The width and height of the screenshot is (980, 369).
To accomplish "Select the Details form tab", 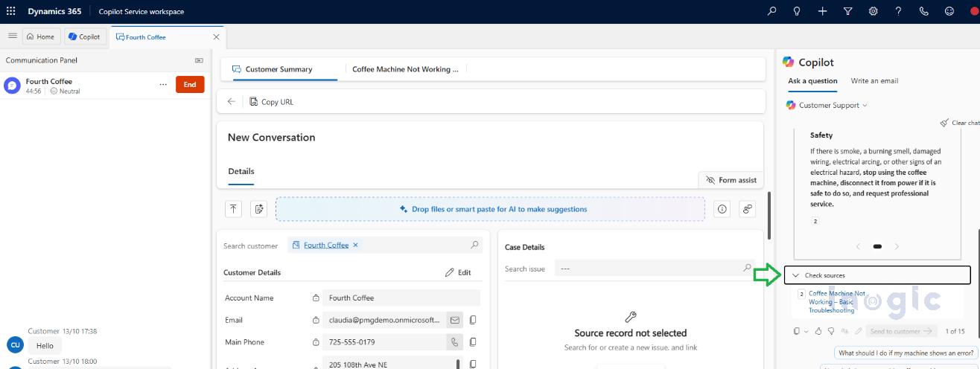I will pyautogui.click(x=241, y=171).
